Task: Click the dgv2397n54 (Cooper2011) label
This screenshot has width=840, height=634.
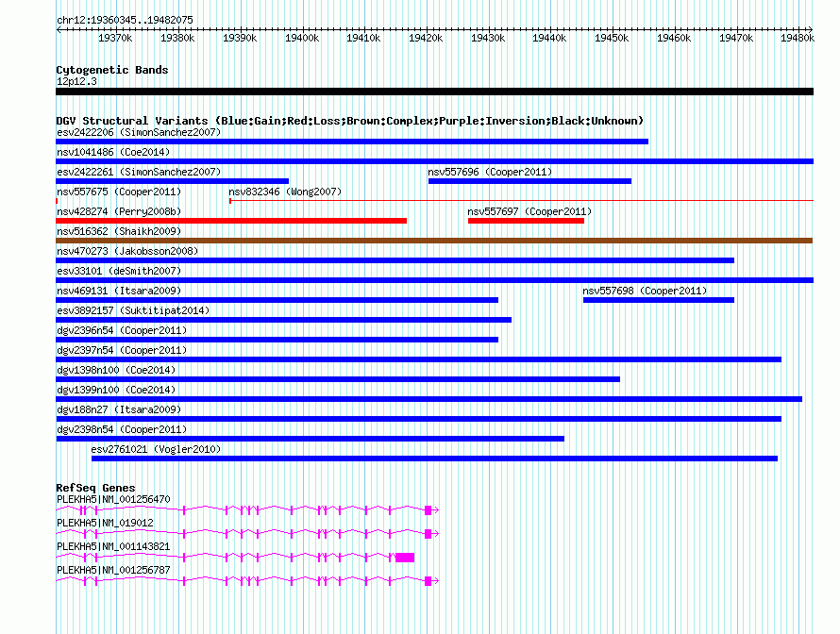Action: point(122,350)
